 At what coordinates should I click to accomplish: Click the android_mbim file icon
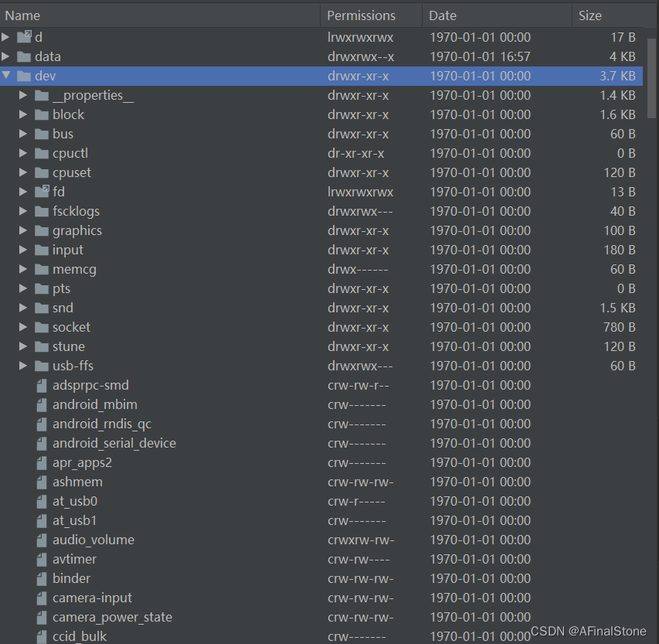pyautogui.click(x=42, y=405)
